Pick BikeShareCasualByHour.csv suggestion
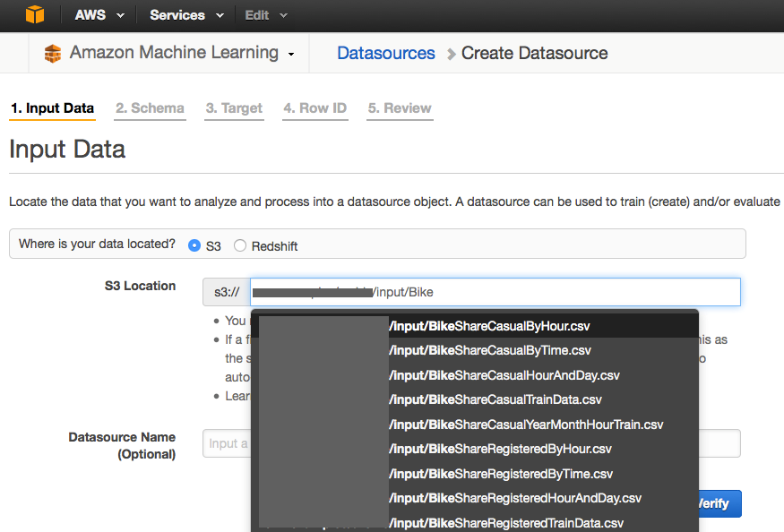 [475, 326]
